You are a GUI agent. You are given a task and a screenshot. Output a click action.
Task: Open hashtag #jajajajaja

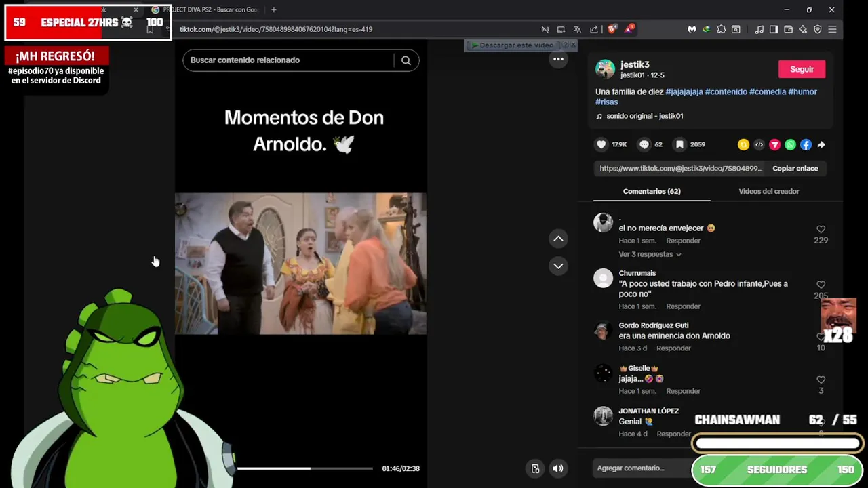(x=684, y=91)
